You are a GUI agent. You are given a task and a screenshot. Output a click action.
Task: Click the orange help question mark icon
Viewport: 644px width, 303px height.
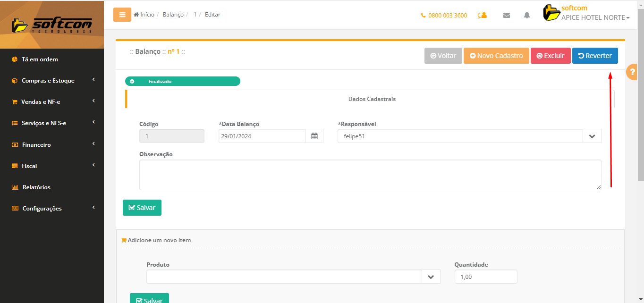pos(633,72)
